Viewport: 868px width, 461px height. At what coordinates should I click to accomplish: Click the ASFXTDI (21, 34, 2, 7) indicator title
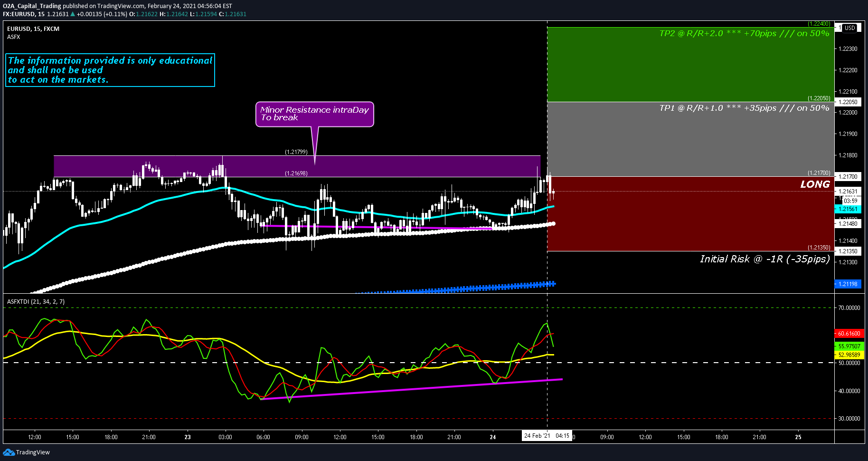point(36,302)
